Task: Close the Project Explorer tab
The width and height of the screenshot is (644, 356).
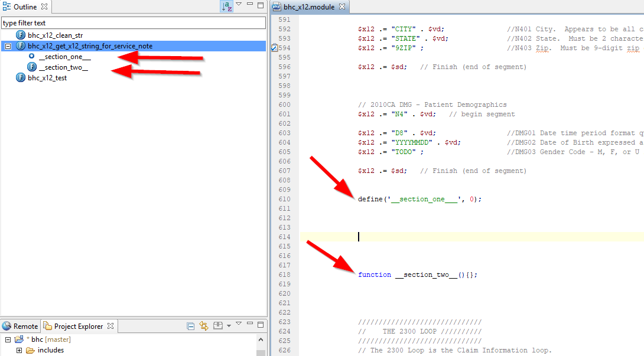Action: 110,326
